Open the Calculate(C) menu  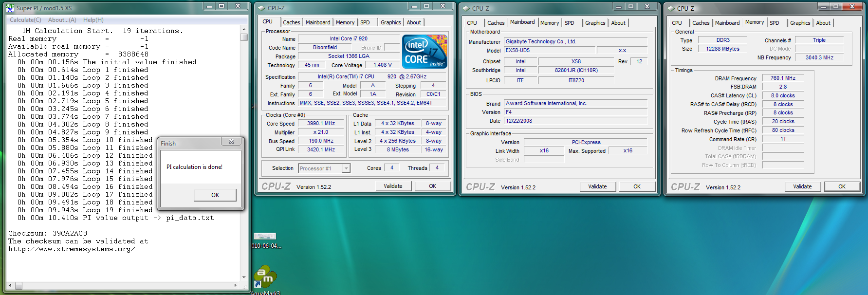[x=25, y=20]
